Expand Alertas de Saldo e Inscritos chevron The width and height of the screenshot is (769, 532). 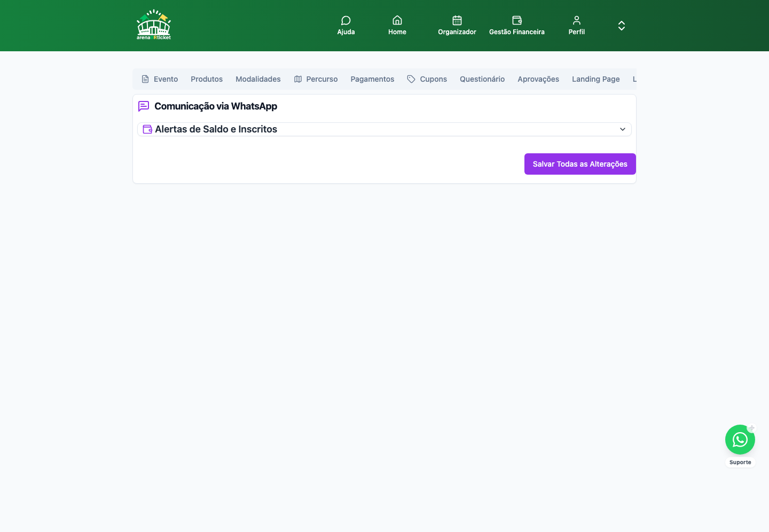coord(623,129)
